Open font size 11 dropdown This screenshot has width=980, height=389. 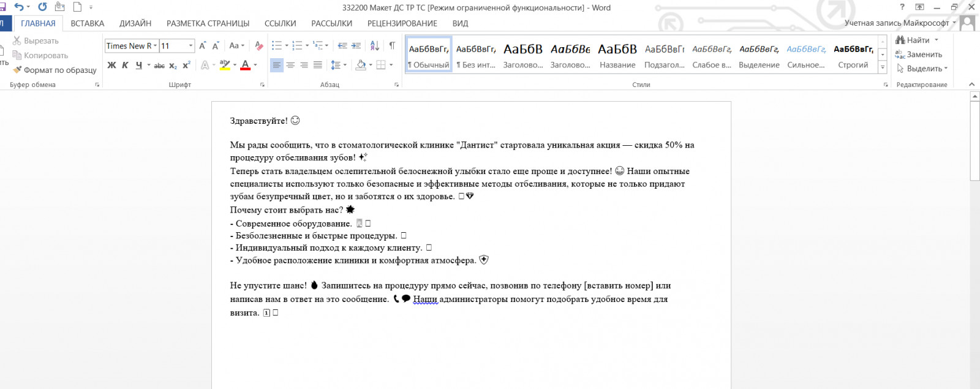point(190,45)
